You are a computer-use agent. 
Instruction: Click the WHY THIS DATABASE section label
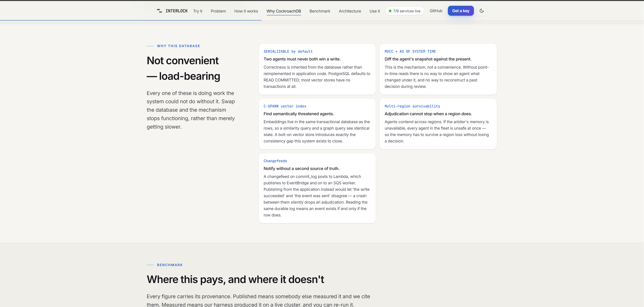coord(178,46)
